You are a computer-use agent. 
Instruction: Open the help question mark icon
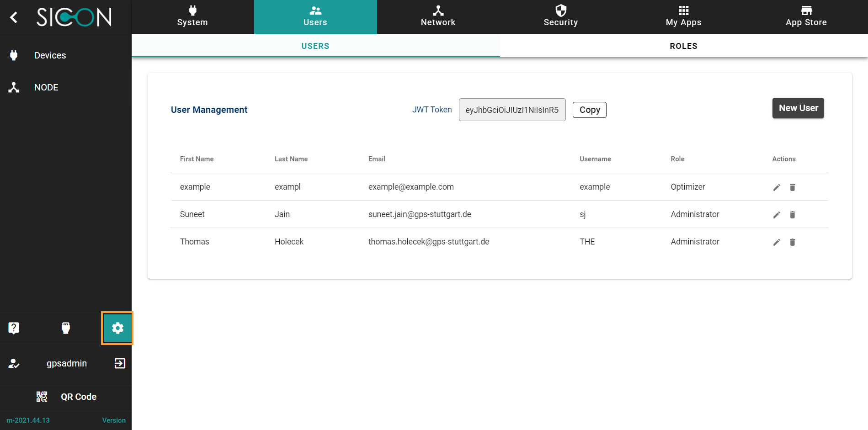click(x=14, y=328)
